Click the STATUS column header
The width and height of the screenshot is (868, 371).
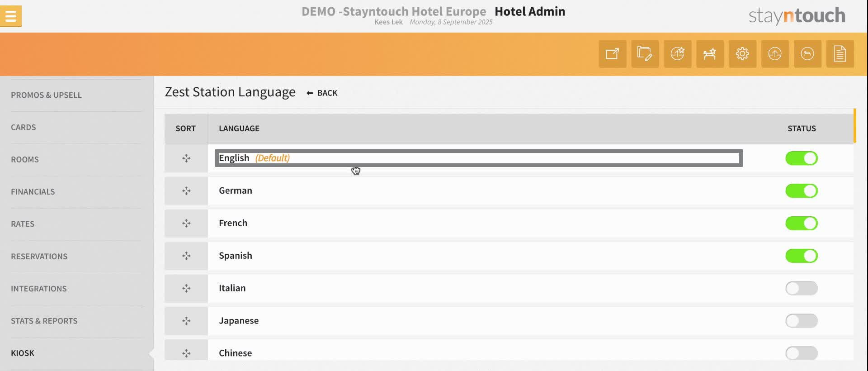tap(802, 128)
